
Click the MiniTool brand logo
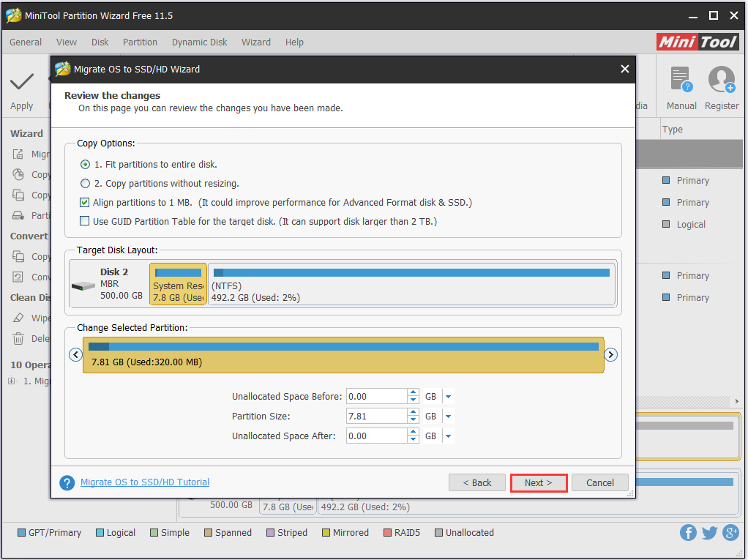pos(698,42)
